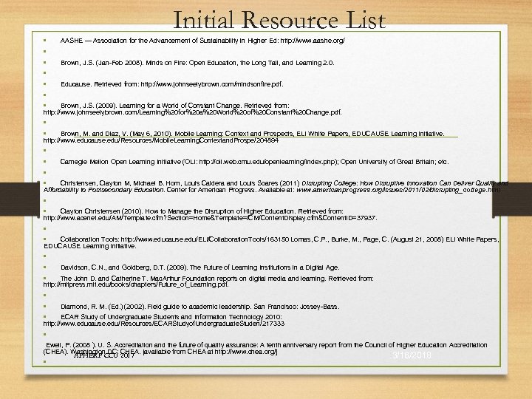Select 'Clayton Christensen (2010). How to Manage the Disruption' line
Viewport: 532px width, 399px height.
click(x=202, y=211)
